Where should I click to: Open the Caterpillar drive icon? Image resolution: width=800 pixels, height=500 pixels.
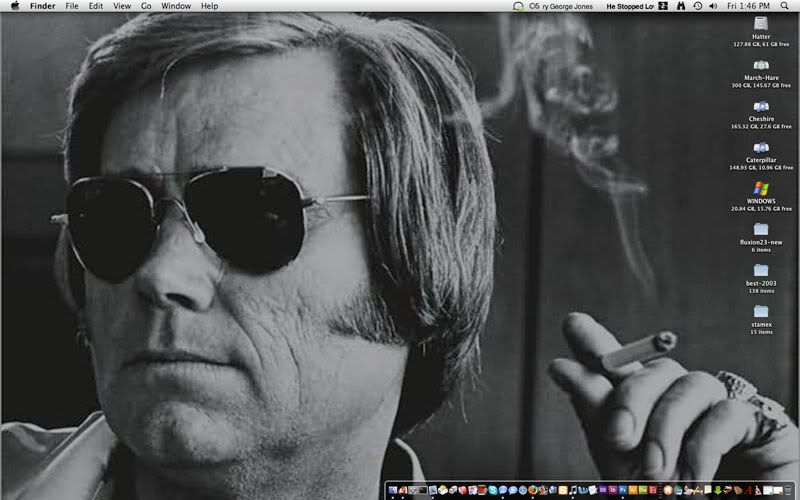tap(760, 147)
